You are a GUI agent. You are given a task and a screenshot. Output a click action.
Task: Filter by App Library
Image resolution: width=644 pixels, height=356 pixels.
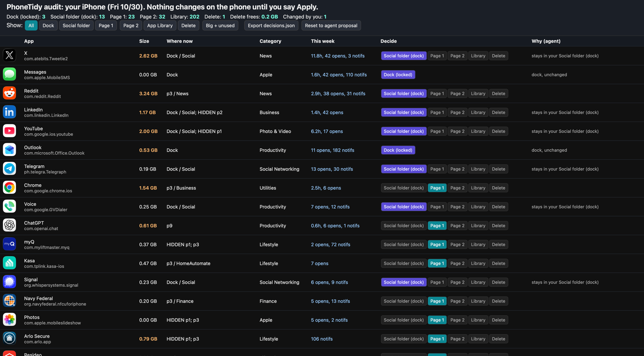click(160, 25)
